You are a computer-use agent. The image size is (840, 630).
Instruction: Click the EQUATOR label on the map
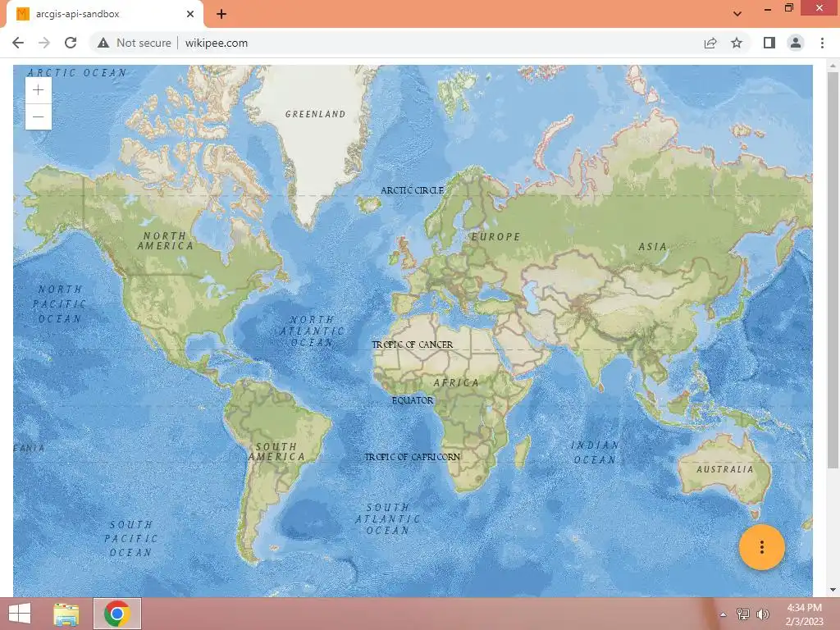tap(413, 400)
